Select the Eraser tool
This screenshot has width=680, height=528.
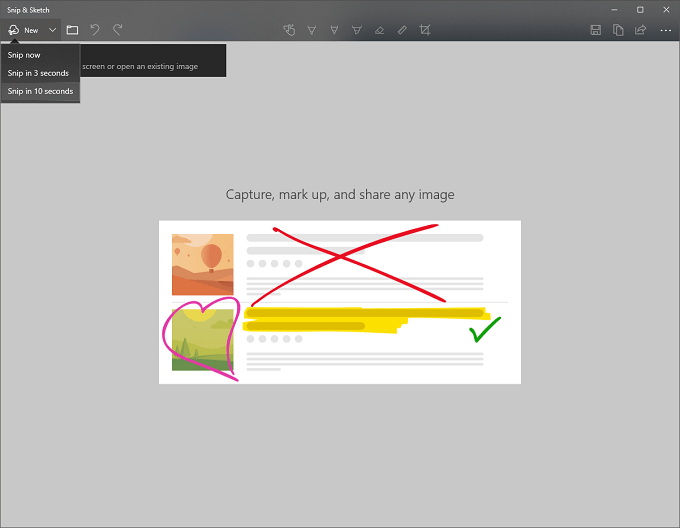379,30
